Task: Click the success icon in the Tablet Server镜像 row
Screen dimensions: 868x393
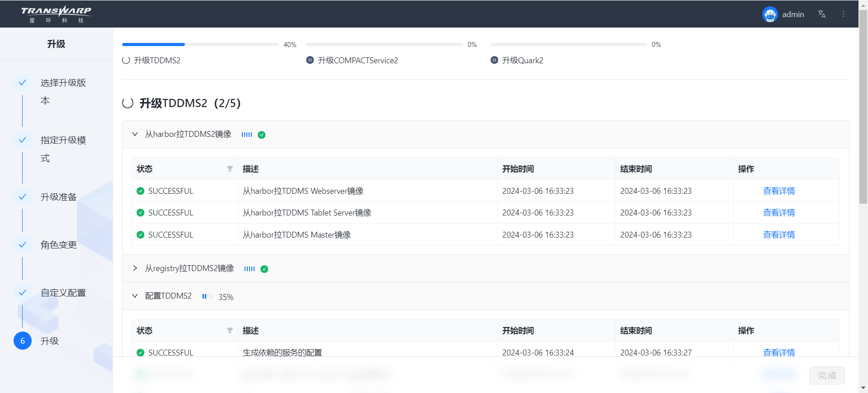Action: coord(140,213)
